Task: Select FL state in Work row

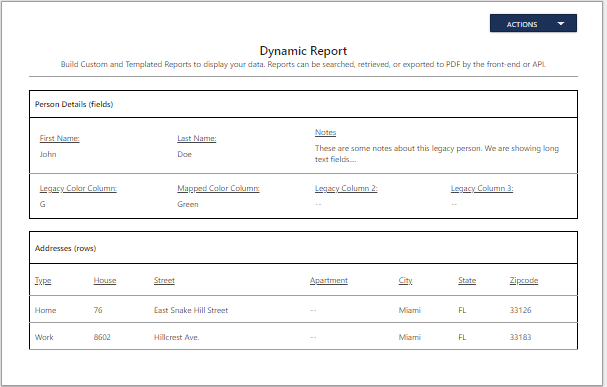Action: 462,337
